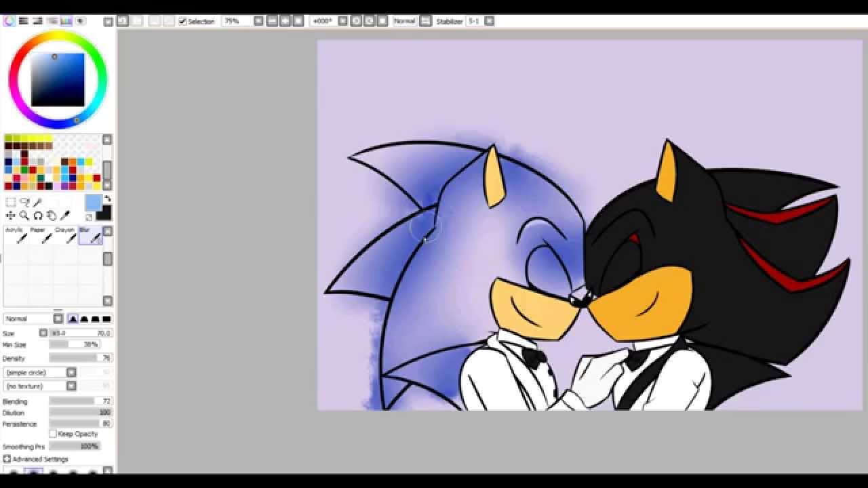
Task: Click the panel toggle button beside color tabs
Action: tap(108, 22)
